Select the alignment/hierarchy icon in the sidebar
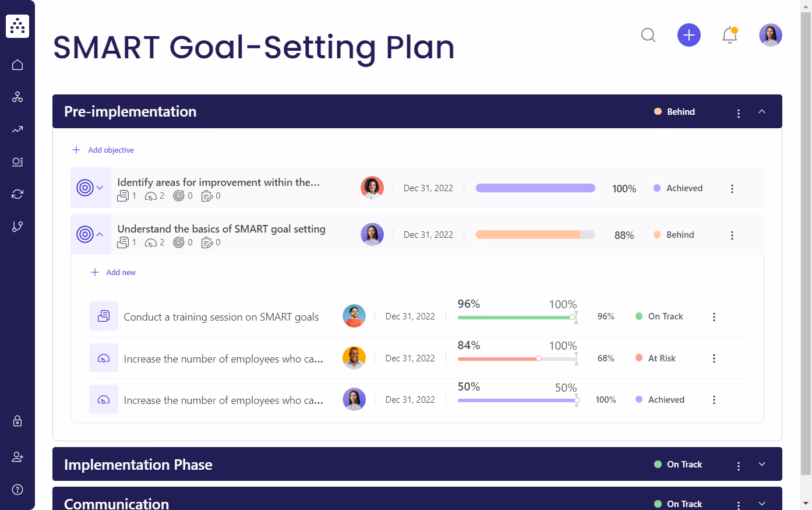The image size is (812, 510). coord(17,97)
